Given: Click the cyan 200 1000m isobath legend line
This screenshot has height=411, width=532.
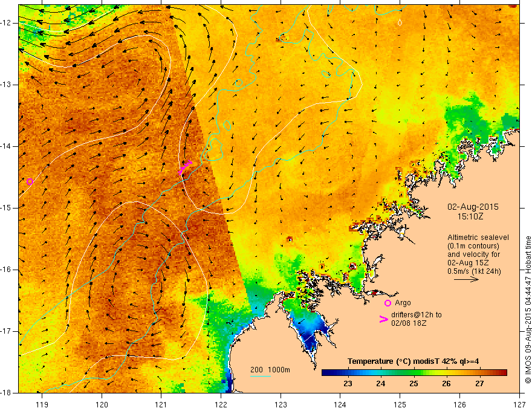Looking at the screenshot, I should 260,376.
